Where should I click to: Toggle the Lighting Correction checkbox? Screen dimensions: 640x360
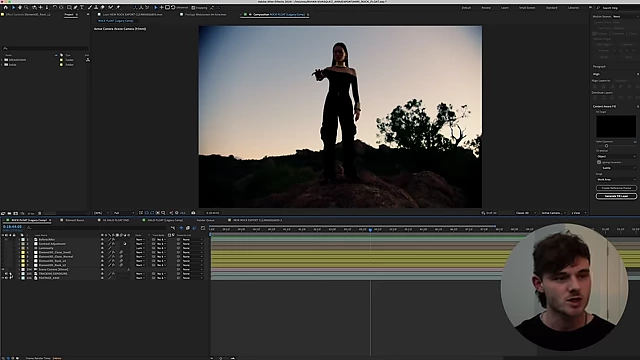pyautogui.click(x=599, y=162)
